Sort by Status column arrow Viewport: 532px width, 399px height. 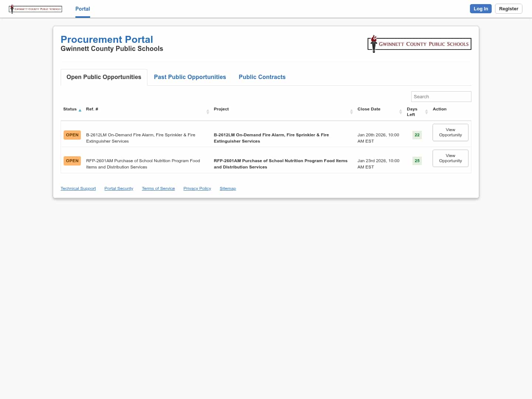pos(80,110)
